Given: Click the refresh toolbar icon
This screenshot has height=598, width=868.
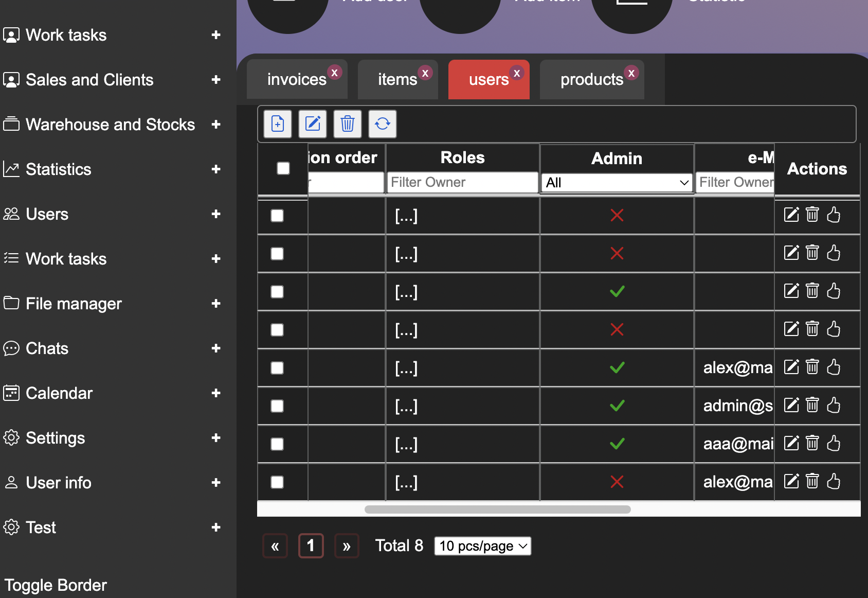Looking at the screenshot, I should 383,124.
